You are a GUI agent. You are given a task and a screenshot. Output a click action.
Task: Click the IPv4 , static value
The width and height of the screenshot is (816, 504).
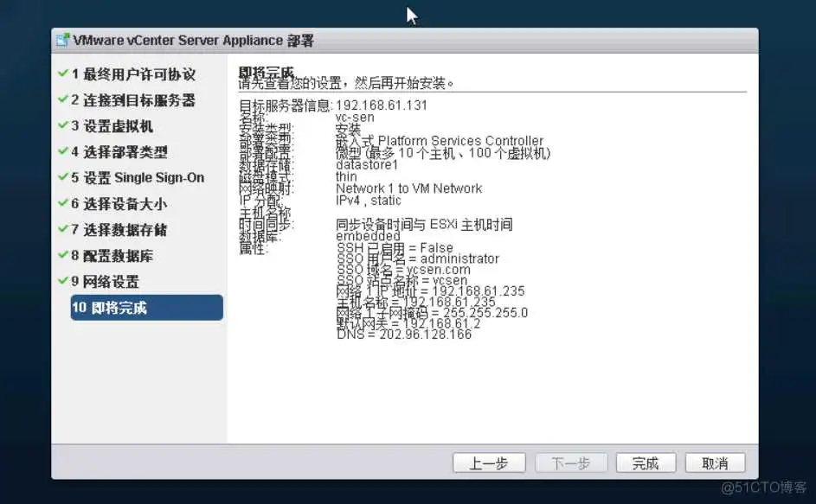369,201
